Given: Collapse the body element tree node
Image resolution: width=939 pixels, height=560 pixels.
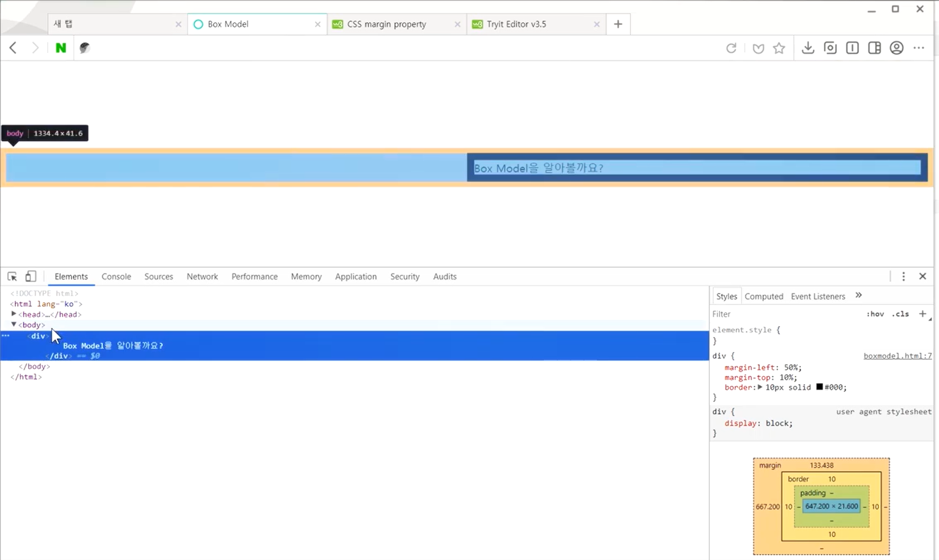Looking at the screenshot, I should pos(14,324).
